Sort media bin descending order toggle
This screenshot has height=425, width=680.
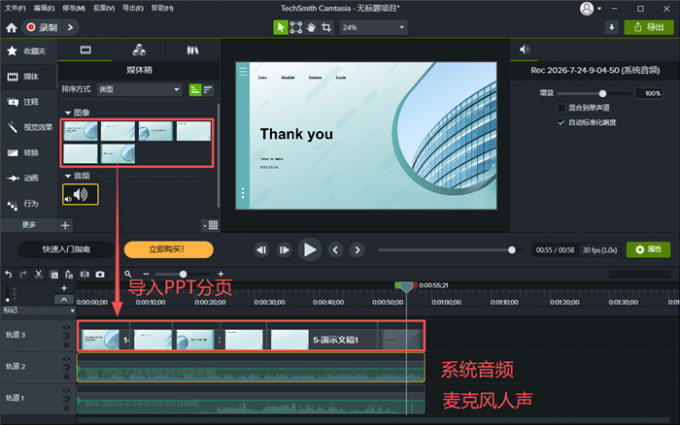[x=208, y=89]
